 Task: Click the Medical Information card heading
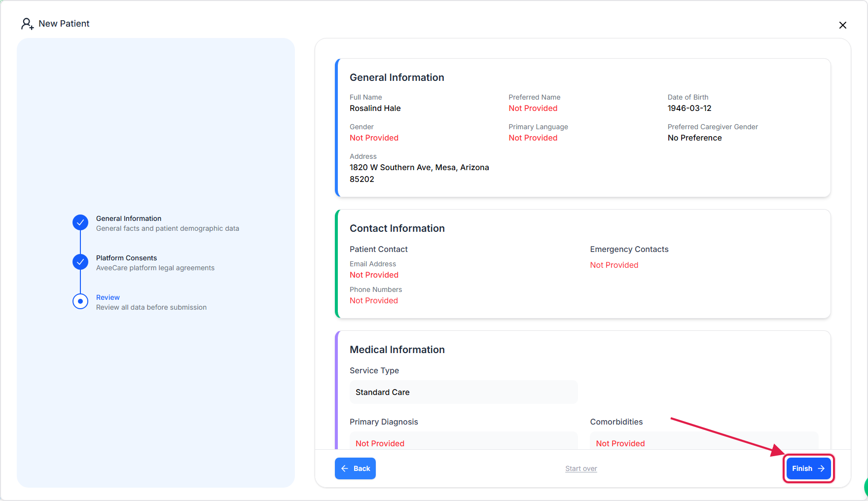(397, 350)
